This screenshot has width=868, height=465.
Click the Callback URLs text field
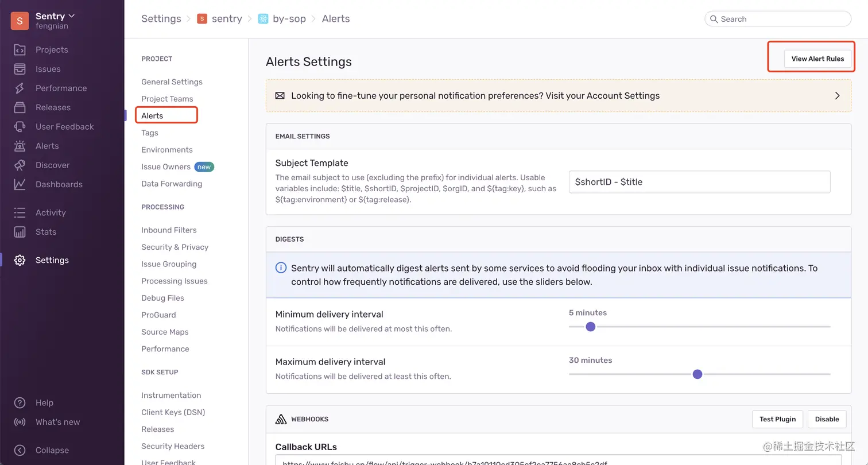[x=558, y=460]
